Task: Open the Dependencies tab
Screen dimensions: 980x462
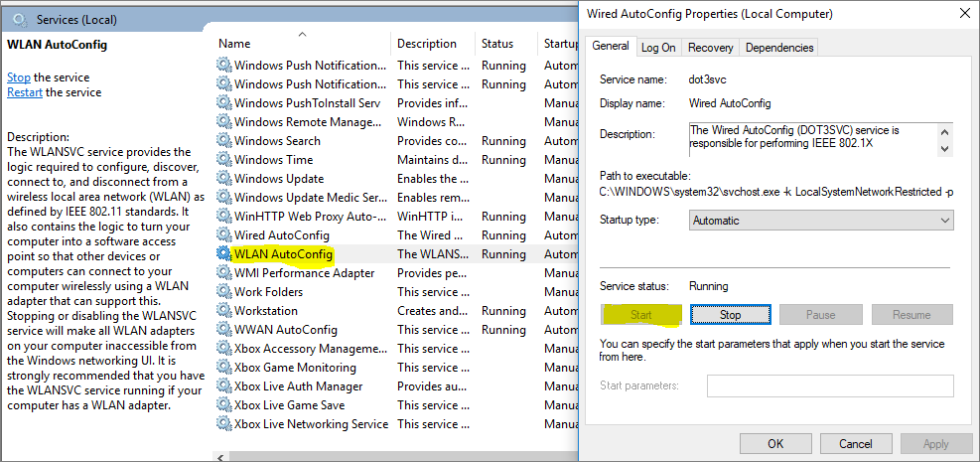Action: 779,48
